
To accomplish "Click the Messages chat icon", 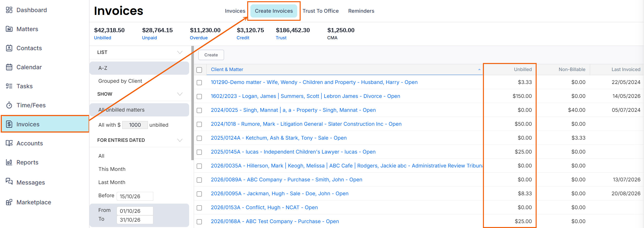I will pyautogui.click(x=9, y=182).
